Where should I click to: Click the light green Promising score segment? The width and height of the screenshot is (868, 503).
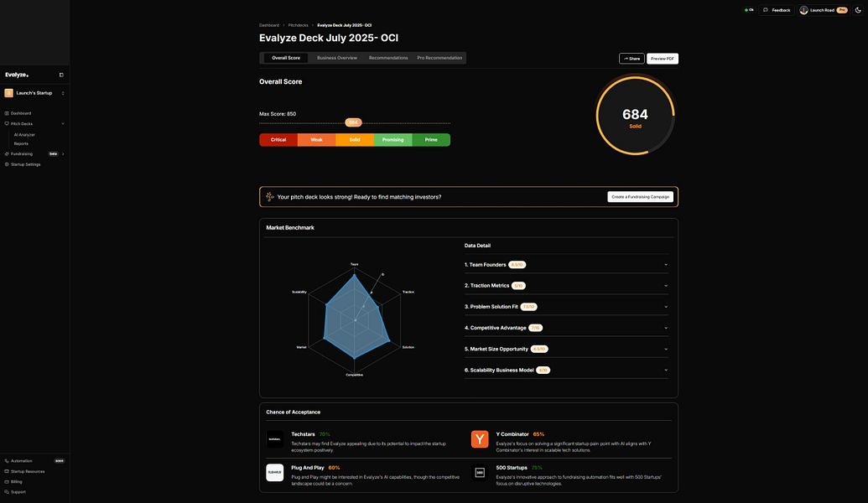(x=393, y=139)
